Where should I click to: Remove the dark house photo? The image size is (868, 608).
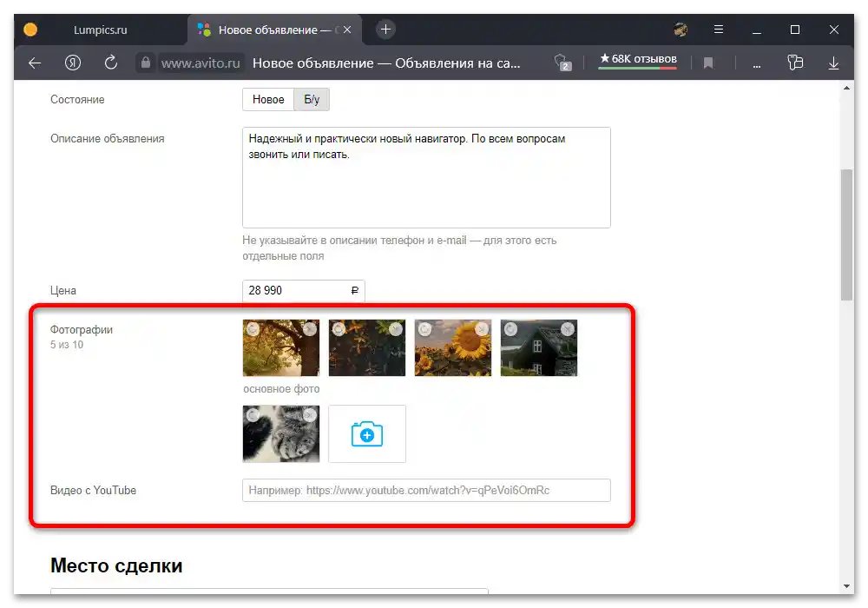(568, 329)
